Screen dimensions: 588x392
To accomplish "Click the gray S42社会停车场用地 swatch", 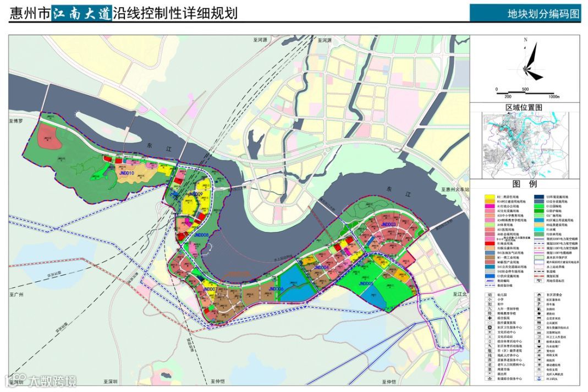I will click(490, 271).
